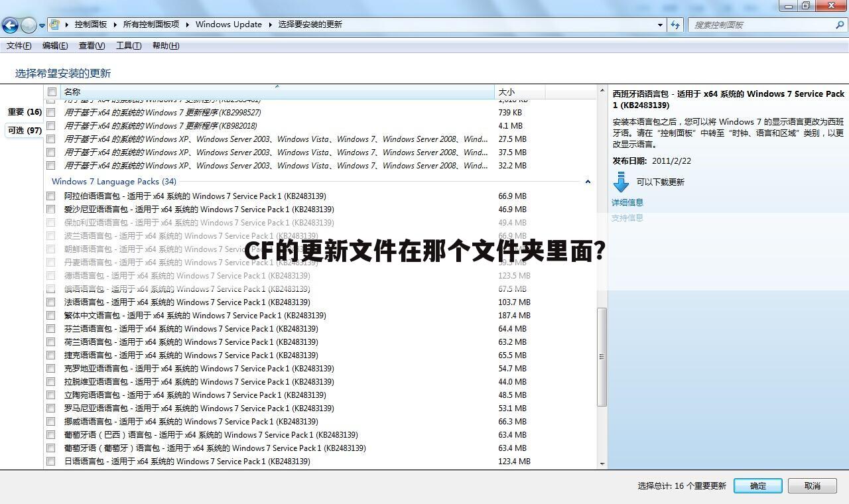Click the 确定 button
This screenshot has width=849, height=504.
757,486
